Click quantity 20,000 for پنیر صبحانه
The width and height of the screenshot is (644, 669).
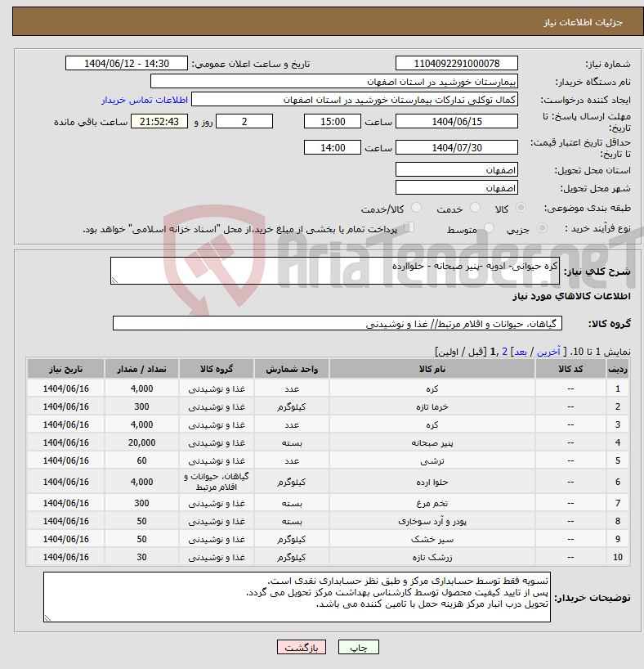coord(141,443)
